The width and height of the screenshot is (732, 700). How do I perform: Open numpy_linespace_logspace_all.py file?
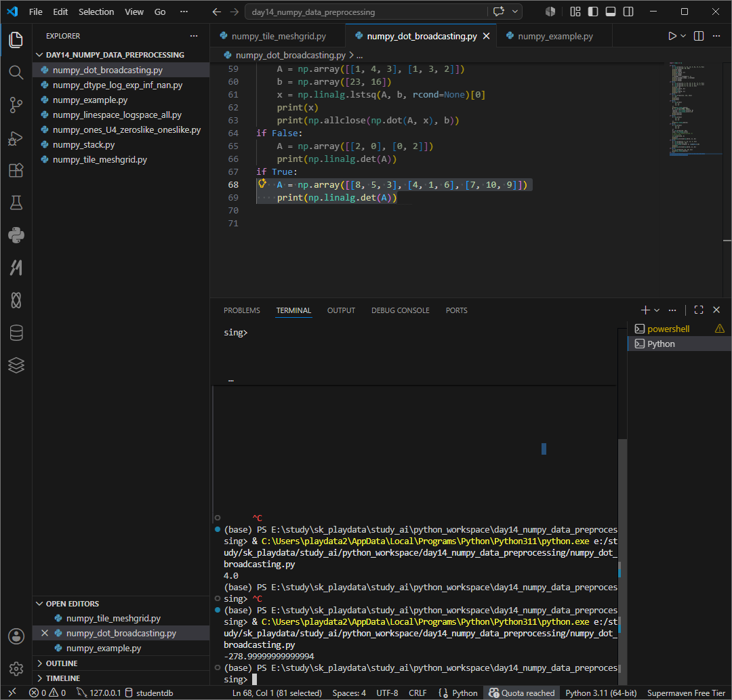[x=121, y=115]
